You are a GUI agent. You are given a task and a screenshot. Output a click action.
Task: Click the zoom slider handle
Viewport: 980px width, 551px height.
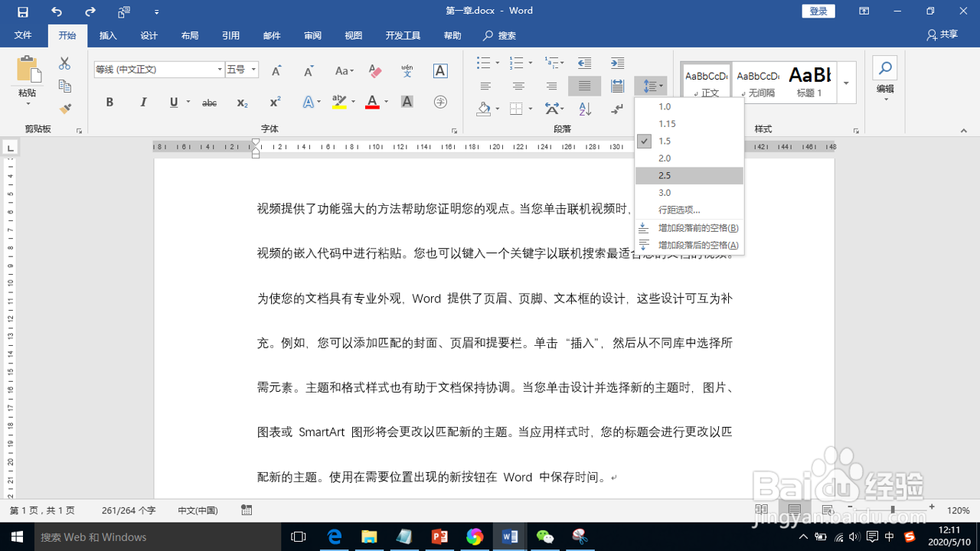(x=892, y=510)
